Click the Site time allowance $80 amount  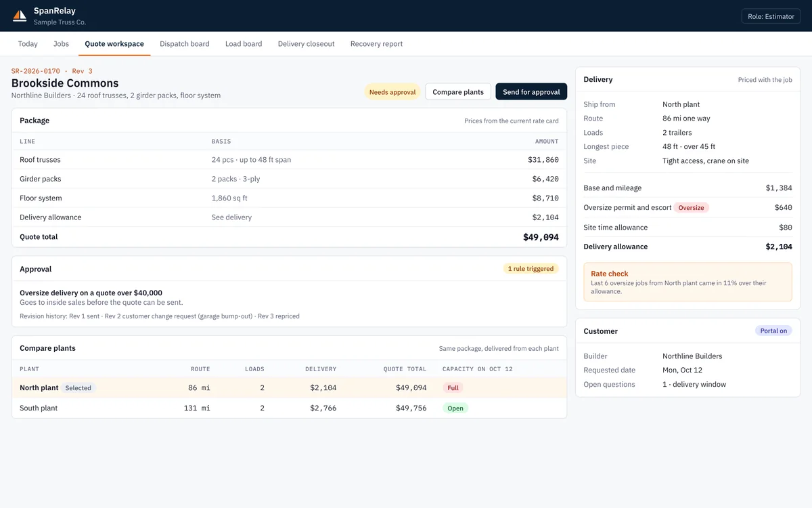pos(786,228)
